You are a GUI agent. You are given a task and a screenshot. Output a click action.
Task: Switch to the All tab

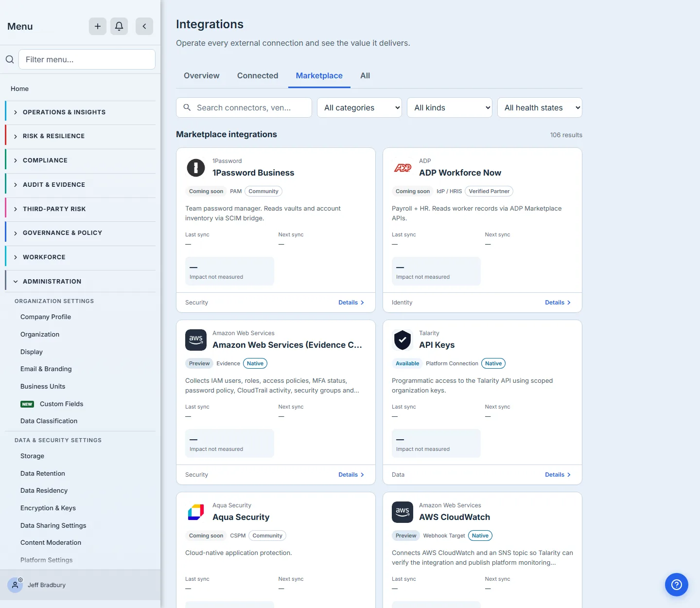coord(365,76)
